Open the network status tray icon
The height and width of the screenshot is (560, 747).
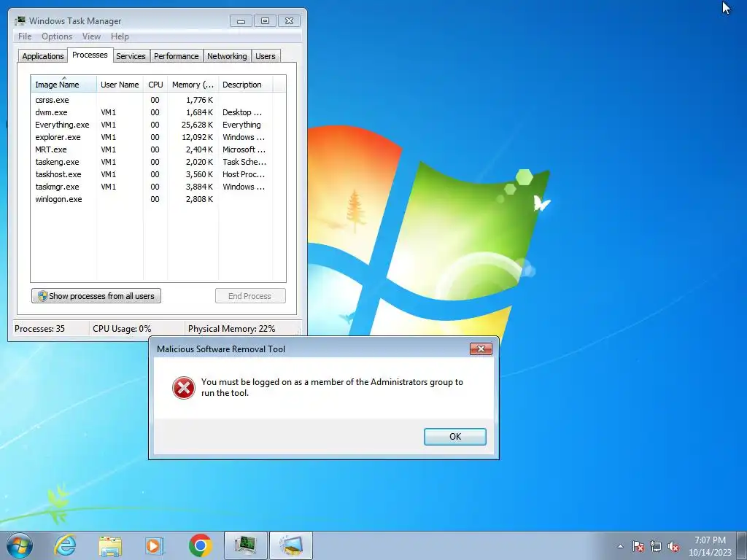[x=656, y=546]
